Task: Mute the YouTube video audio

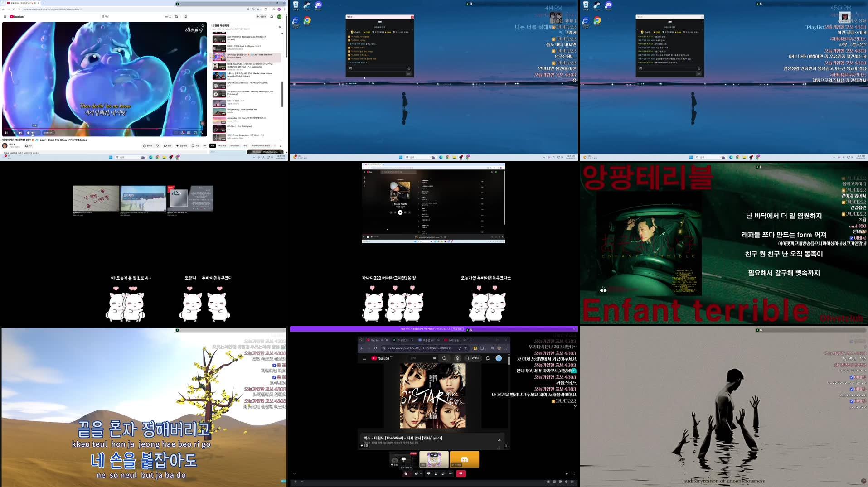Action: pos(29,133)
